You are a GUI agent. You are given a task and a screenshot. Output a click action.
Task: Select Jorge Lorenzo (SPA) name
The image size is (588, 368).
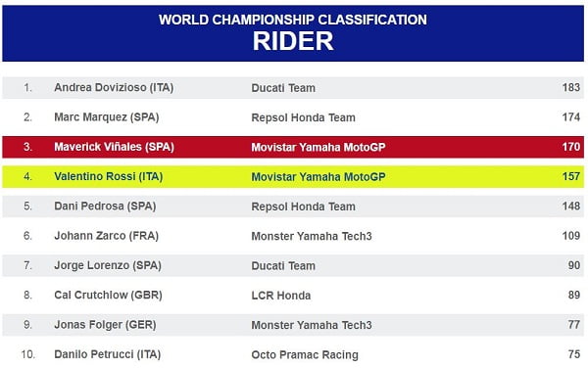pyautogui.click(x=108, y=265)
